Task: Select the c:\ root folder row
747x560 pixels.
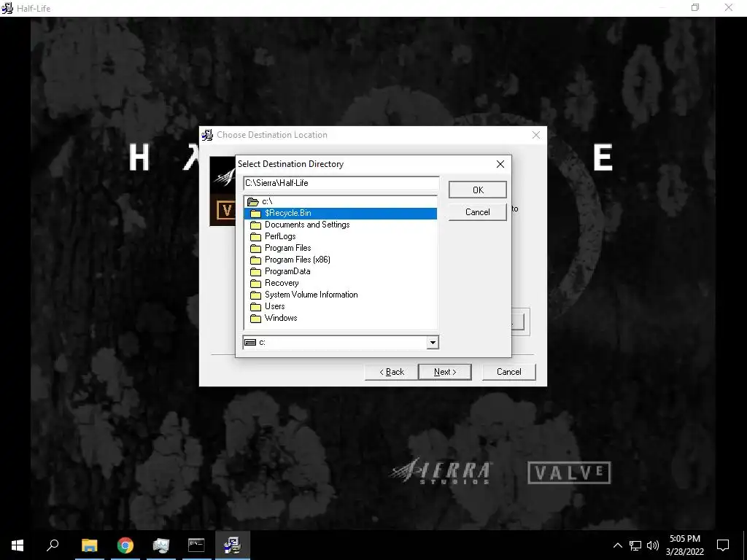Action: [x=340, y=201]
